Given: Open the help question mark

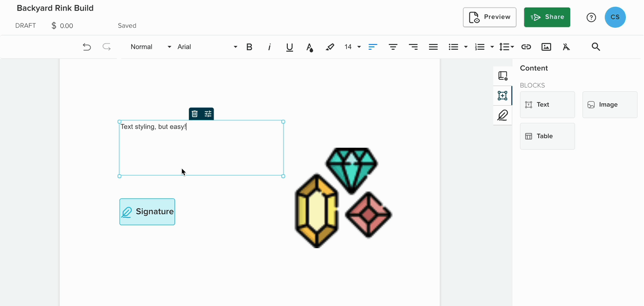Looking at the screenshot, I should [591, 17].
